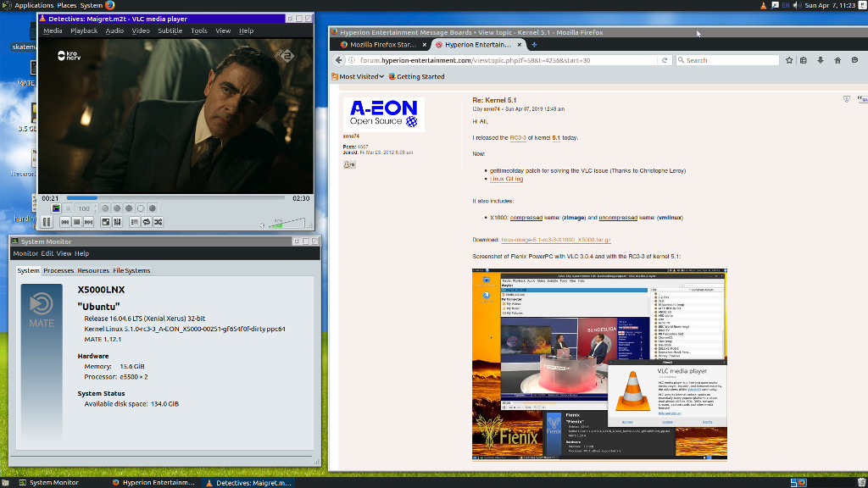This screenshot has height=488, width=868.
Task: Open VLC extended settings equalizer button
Action: coord(117,222)
